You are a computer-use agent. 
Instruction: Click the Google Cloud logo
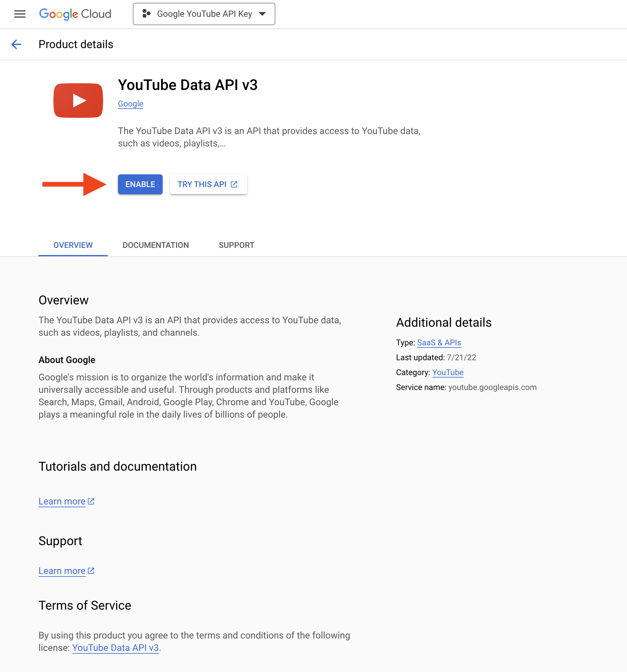pos(75,14)
